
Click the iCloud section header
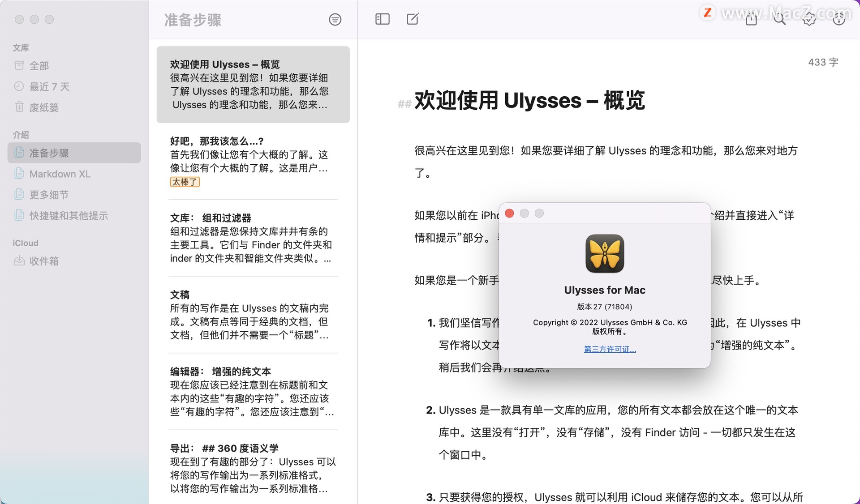coord(26,243)
